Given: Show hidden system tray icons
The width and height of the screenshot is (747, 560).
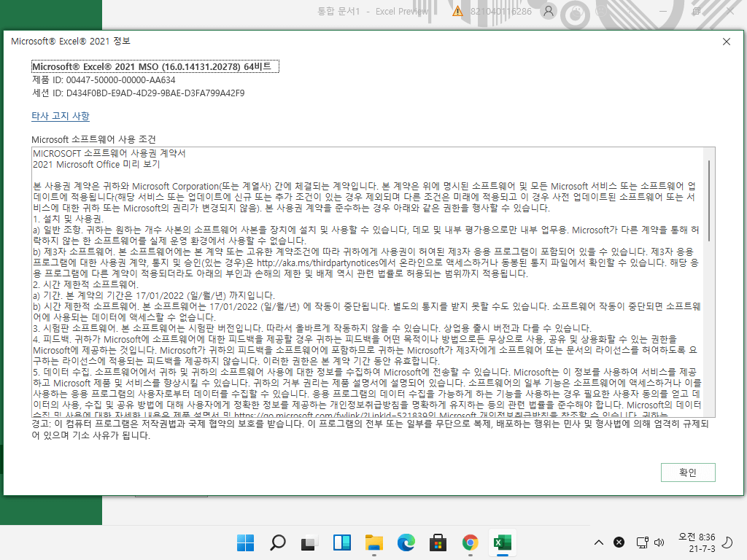Looking at the screenshot, I should point(599,542).
